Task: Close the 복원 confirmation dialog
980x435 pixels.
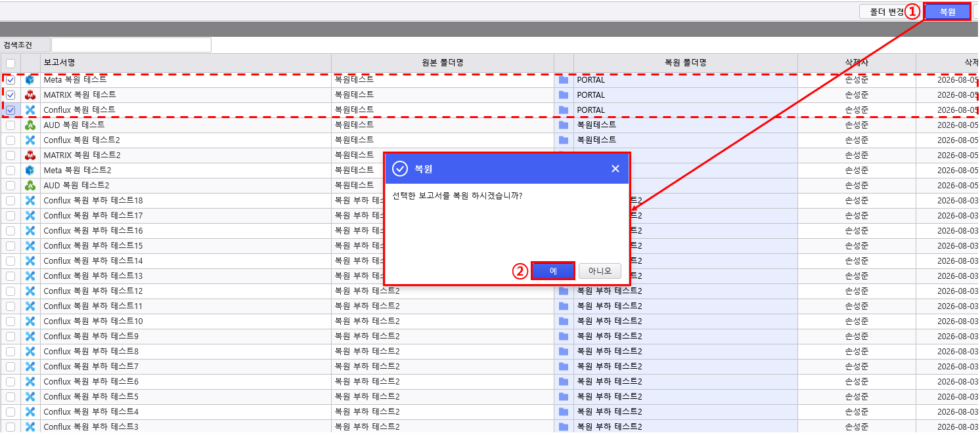Action: tap(615, 169)
